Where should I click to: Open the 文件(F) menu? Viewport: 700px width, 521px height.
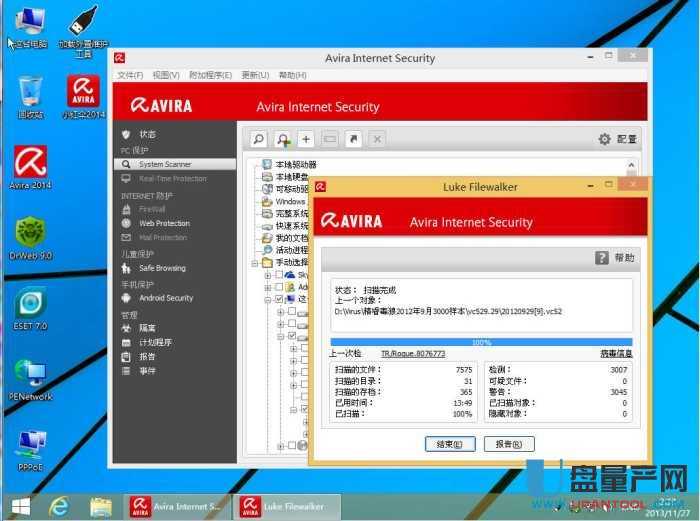pos(130,75)
